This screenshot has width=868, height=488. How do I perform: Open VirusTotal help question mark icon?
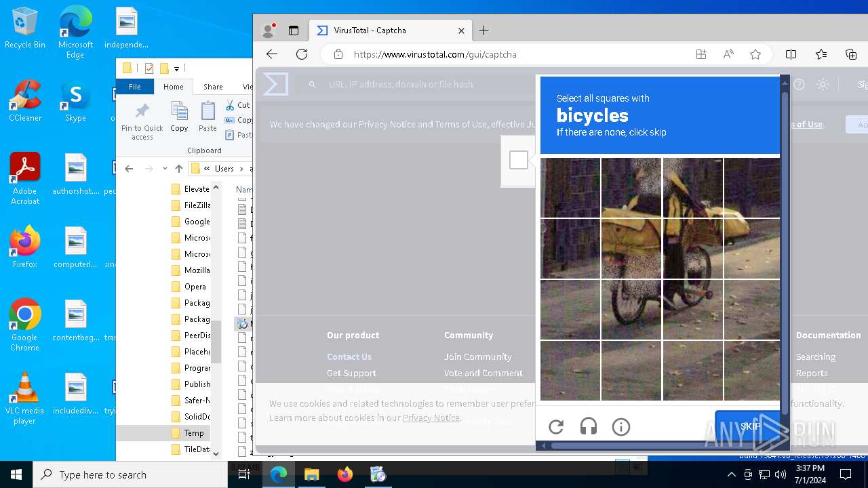coord(800,85)
